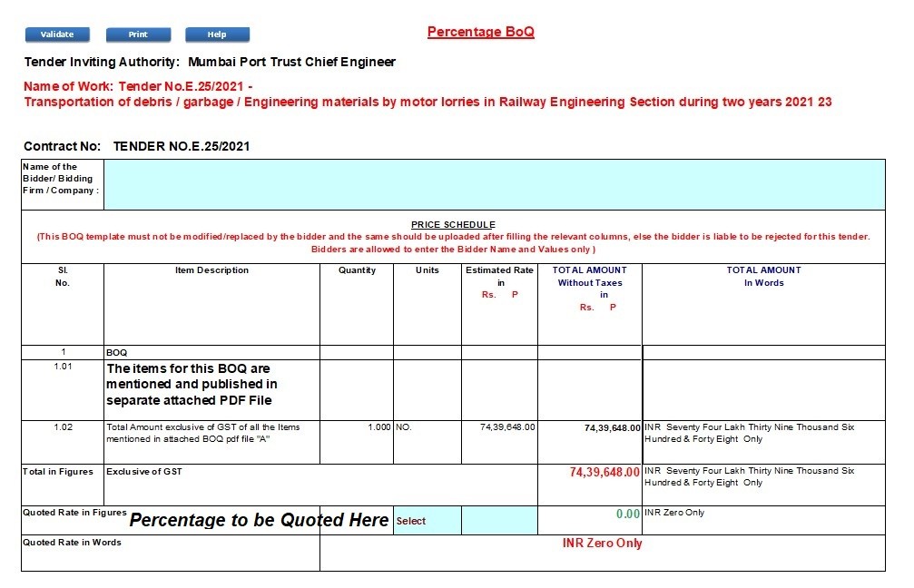Click the red INR Zero Only cell
The height and width of the screenshot is (588, 914).
tap(602, 544)
